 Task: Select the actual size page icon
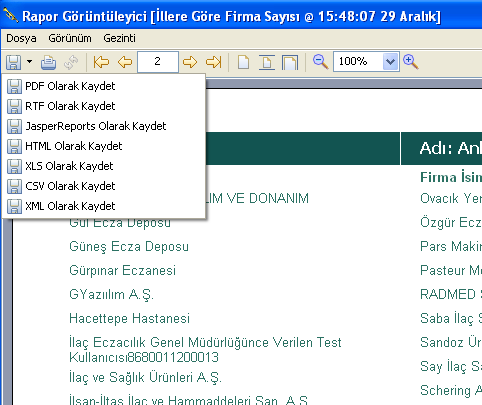(243, 62)
